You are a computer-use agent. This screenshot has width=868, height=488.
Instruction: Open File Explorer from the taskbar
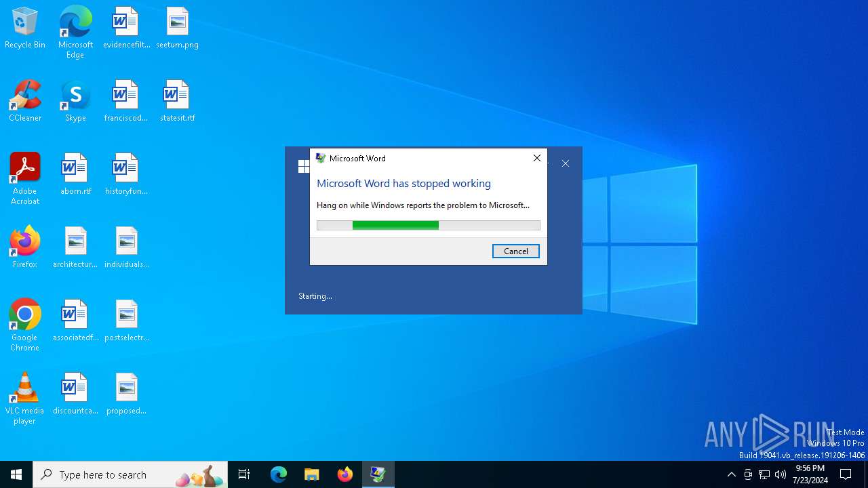(x=312, y=474)
